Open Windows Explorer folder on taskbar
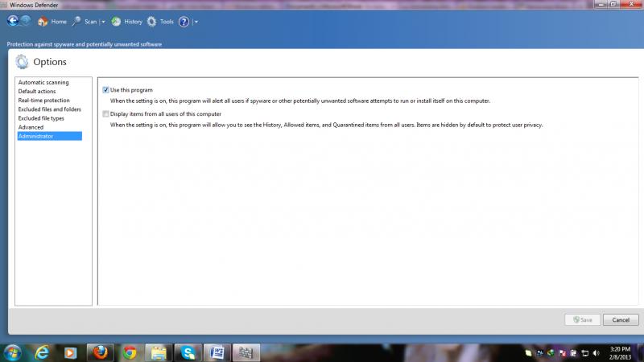644x362 pixels. 159,353
